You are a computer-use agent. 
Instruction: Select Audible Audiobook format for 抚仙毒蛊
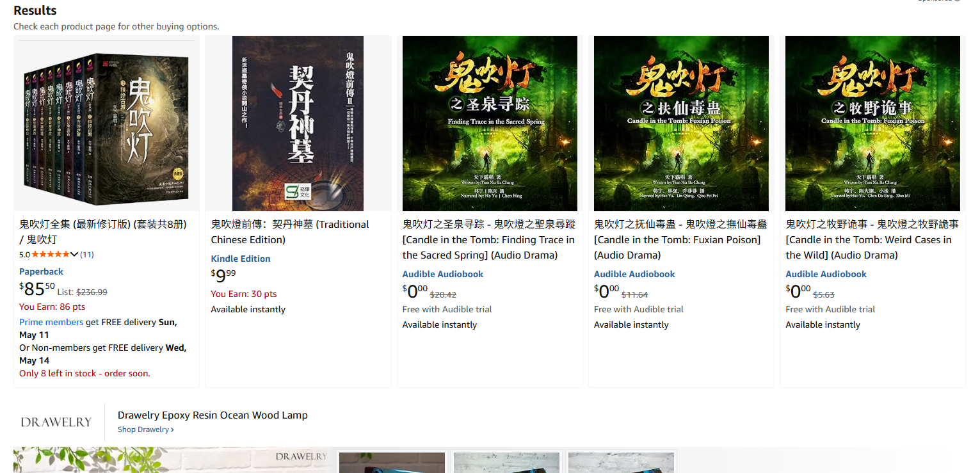634,274
